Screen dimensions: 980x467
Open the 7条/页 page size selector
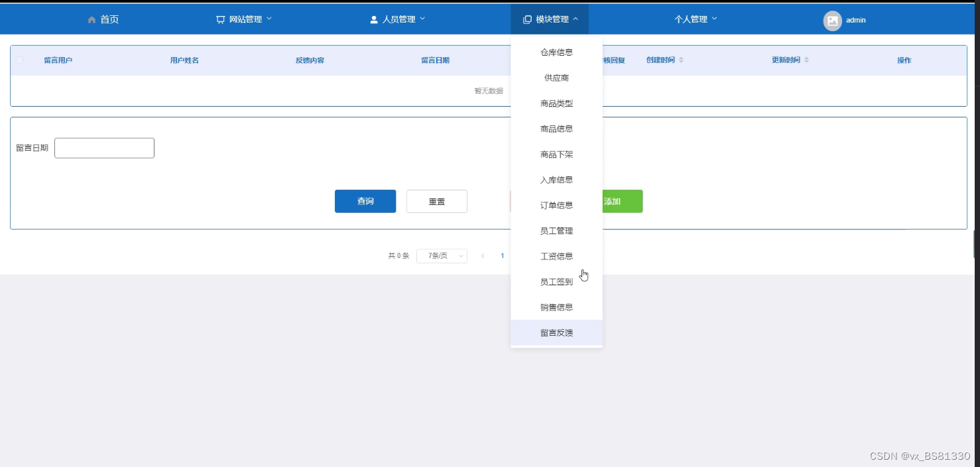(442, 256)
